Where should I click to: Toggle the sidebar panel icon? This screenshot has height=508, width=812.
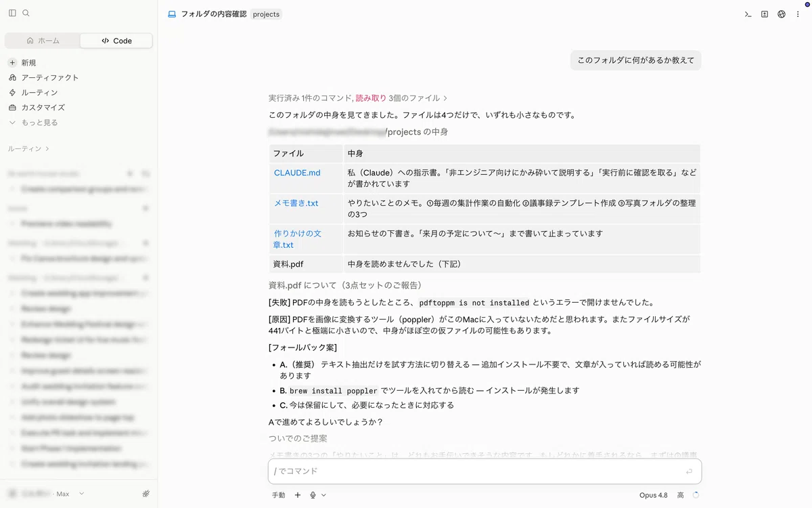[x=12, y=13]
